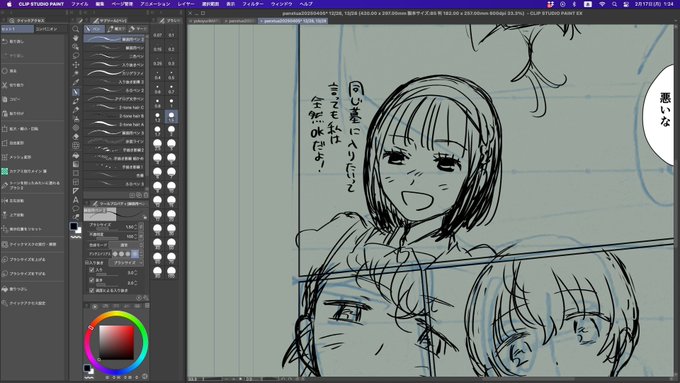Screen dimensions: 680x383
Task: Open the 合成モード blending mode dropdown
Action: click(124, 245)
